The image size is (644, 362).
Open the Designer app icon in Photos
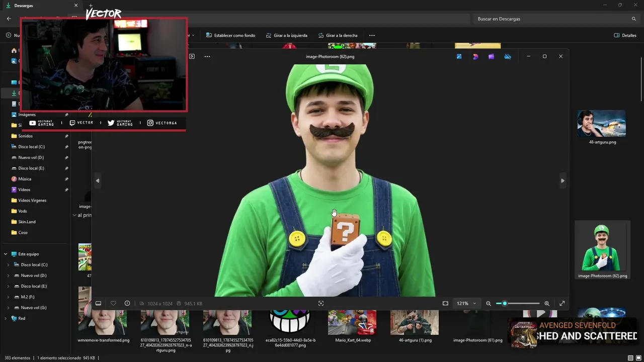475,56
